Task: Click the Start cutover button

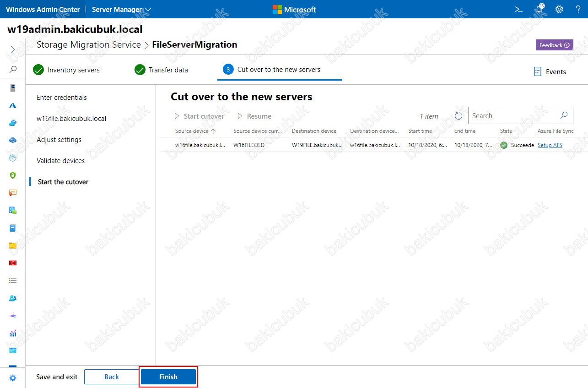Action: click(199, 116)
